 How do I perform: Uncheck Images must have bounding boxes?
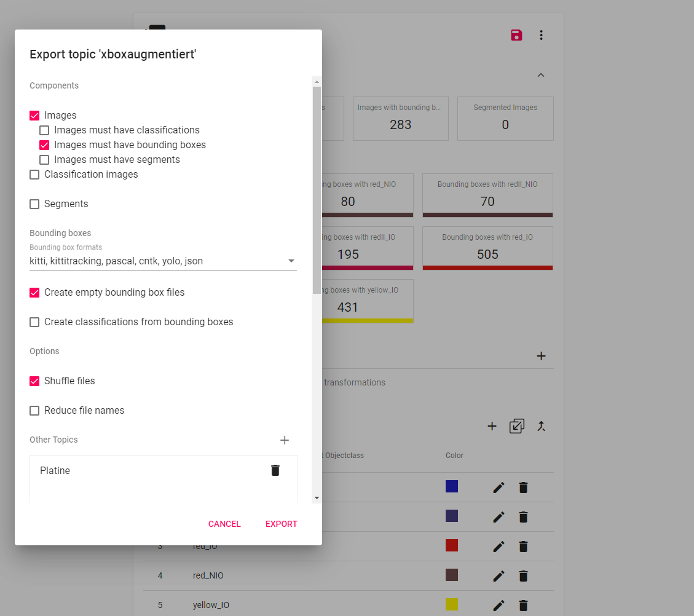pyautogui.click(x=44, y=145)
